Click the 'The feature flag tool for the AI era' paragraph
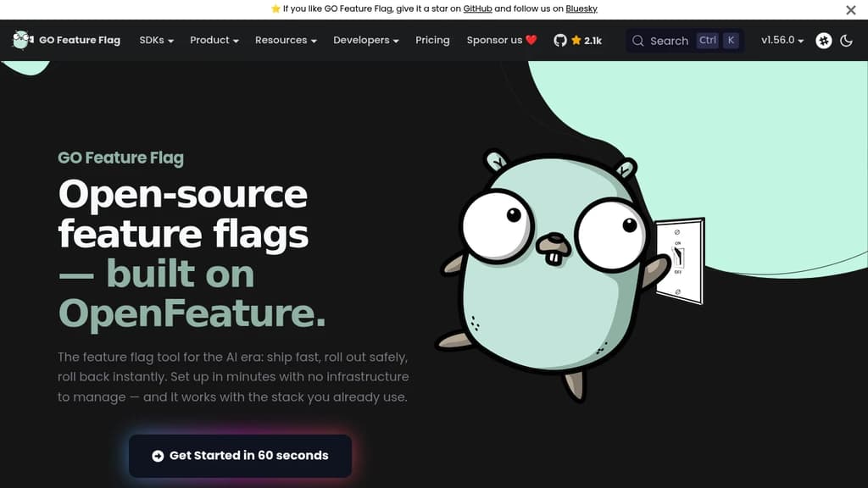 pos(233,377)
